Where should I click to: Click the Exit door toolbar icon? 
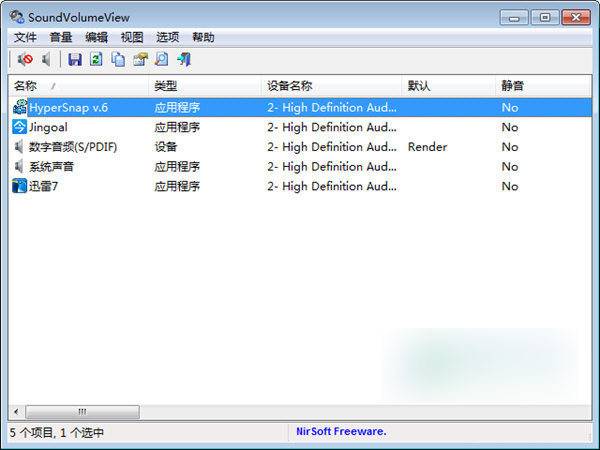[x=184, y=59]
